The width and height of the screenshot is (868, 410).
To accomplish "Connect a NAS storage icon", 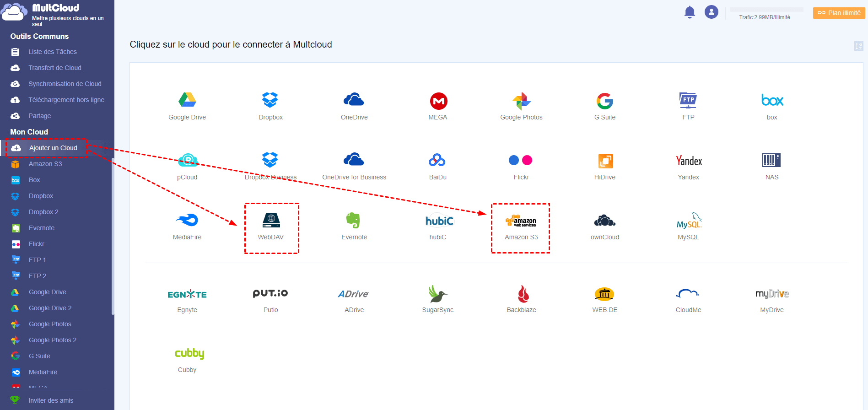I will click(x=771, y=160).
